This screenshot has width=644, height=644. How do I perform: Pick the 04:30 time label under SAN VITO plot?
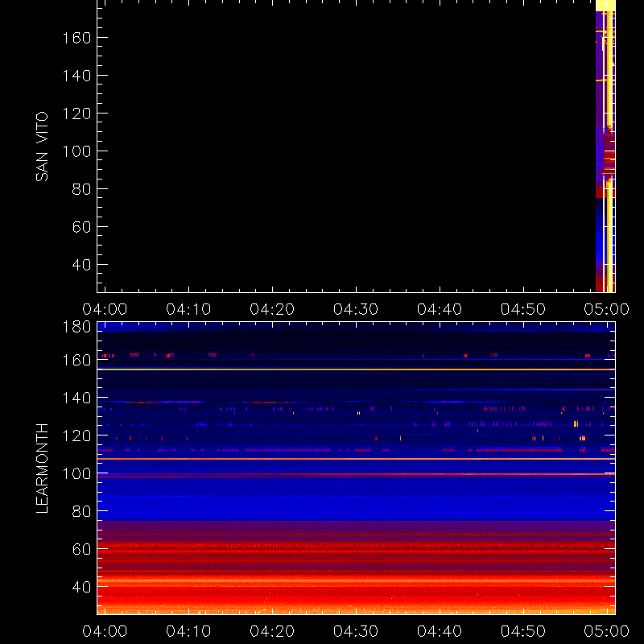(356, 309)
